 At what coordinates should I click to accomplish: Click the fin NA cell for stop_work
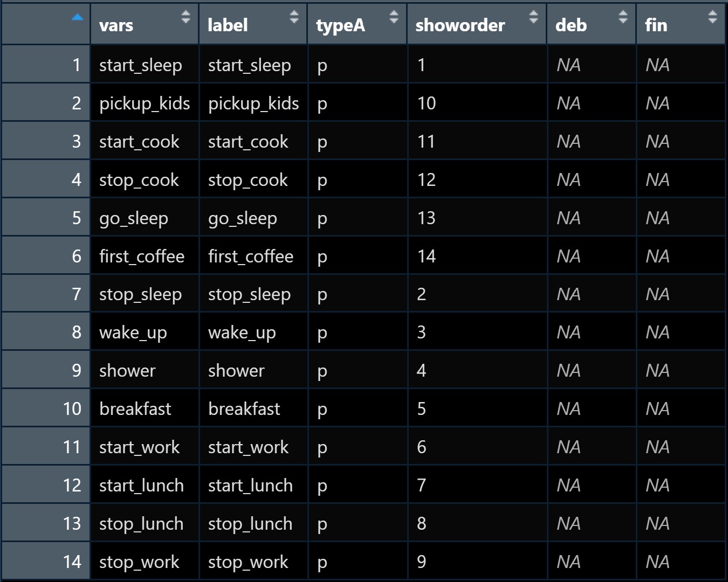tap(657, 562)
